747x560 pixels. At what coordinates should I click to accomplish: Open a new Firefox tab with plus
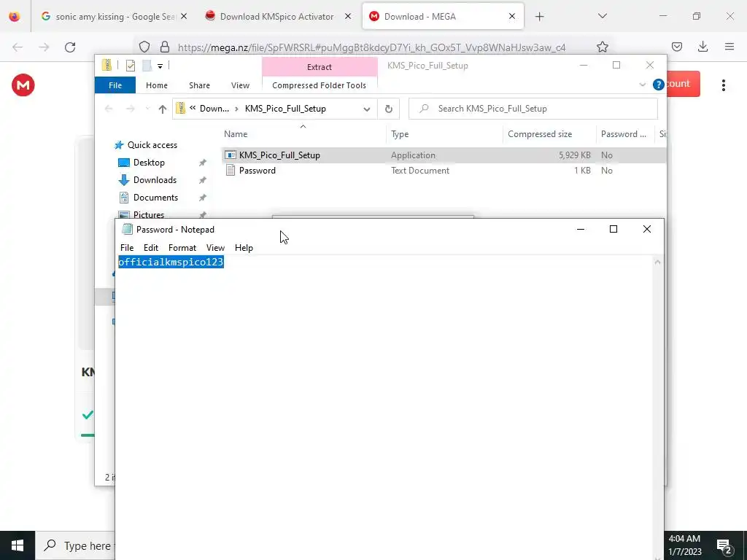point(539,17)
